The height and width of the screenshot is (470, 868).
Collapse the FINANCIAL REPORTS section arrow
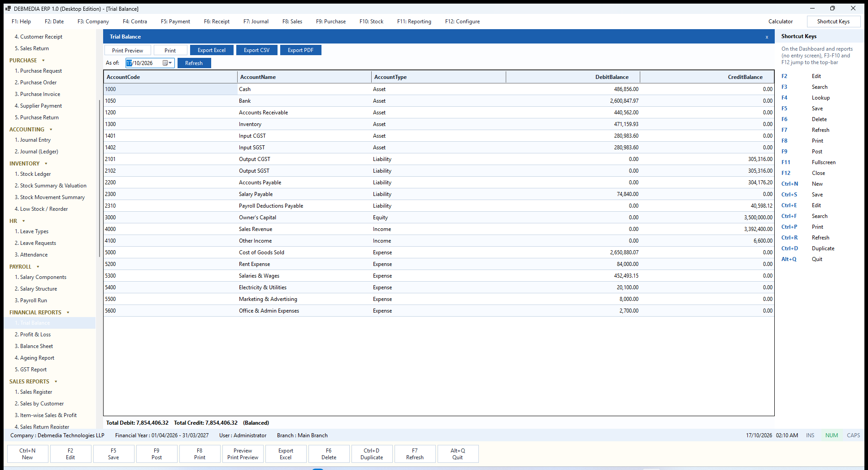(68, 313)
